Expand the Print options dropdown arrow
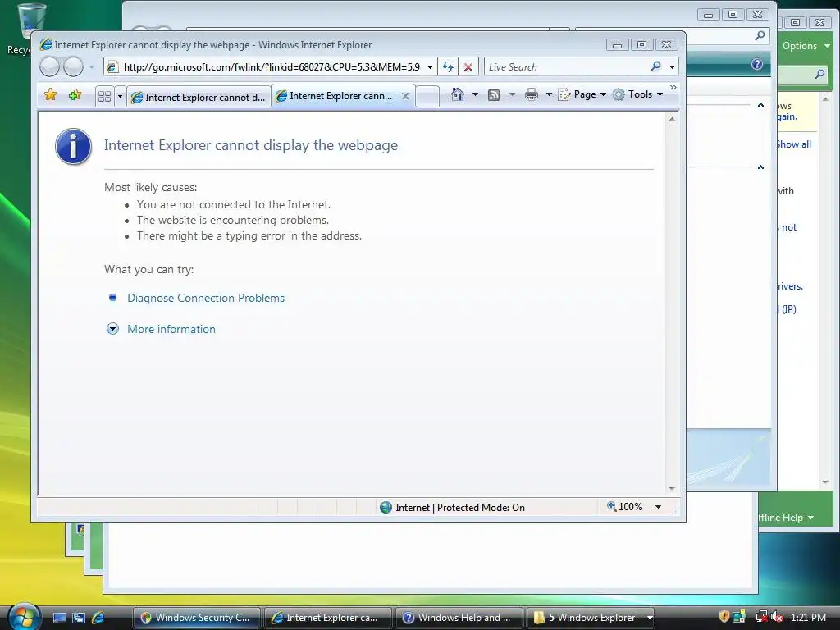840x630 pixels. (x=549, y=95)
